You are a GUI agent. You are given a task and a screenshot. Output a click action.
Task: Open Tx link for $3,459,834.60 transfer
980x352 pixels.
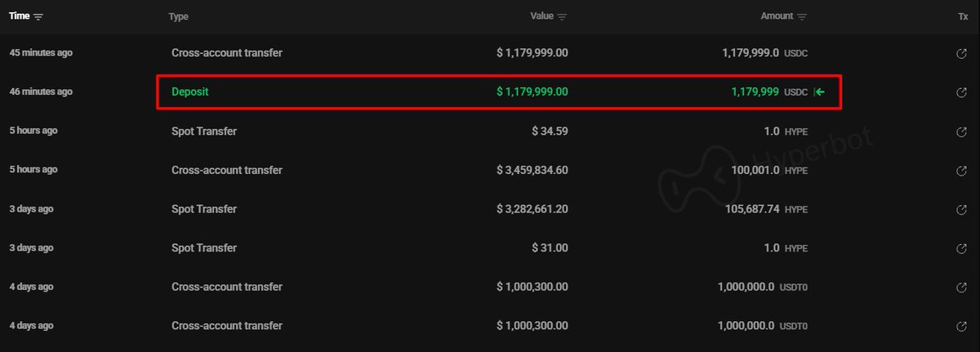coord(961,171)
